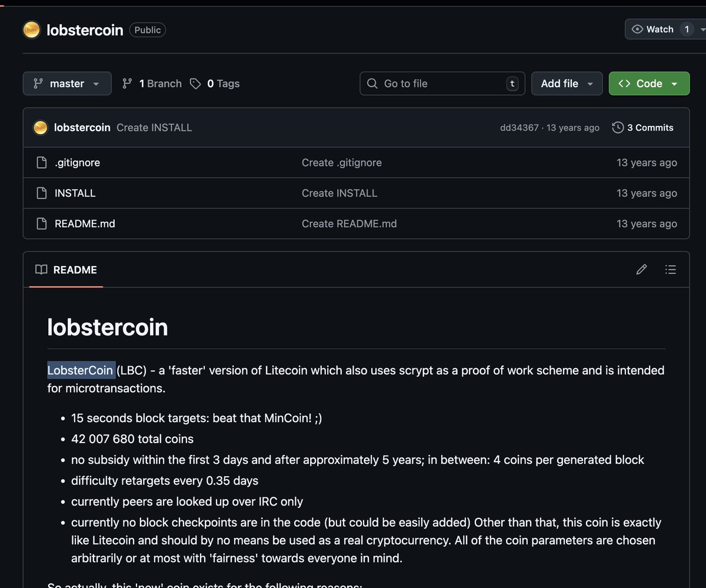Click the '13 years ago' text for .gitignore
This screenshot has width=706, height=588.
coord(647,162)
